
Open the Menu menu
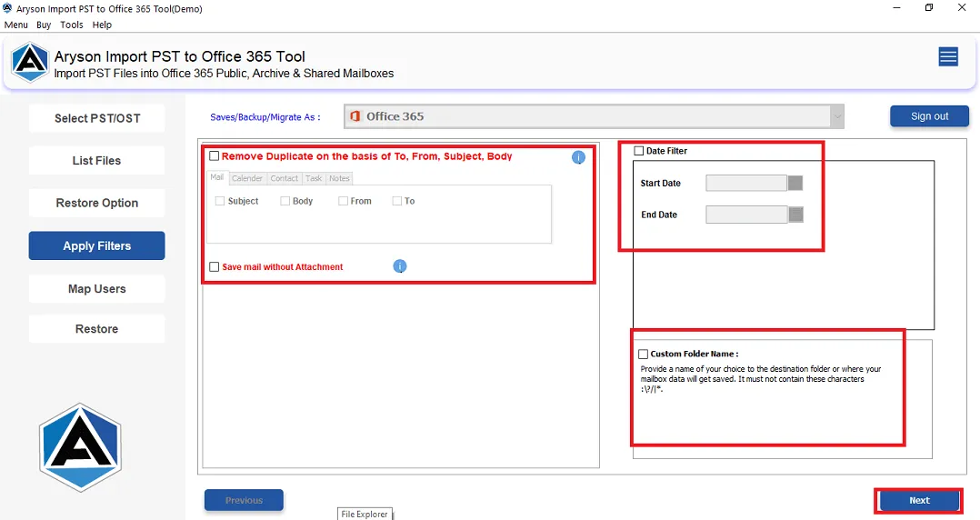[15, 25]
